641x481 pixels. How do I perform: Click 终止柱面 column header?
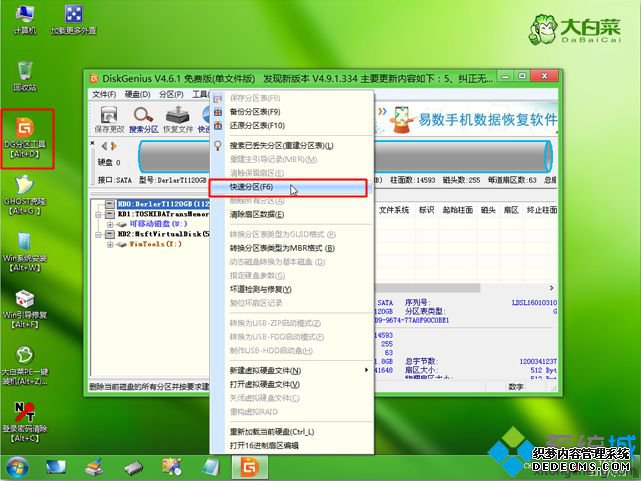542,210
